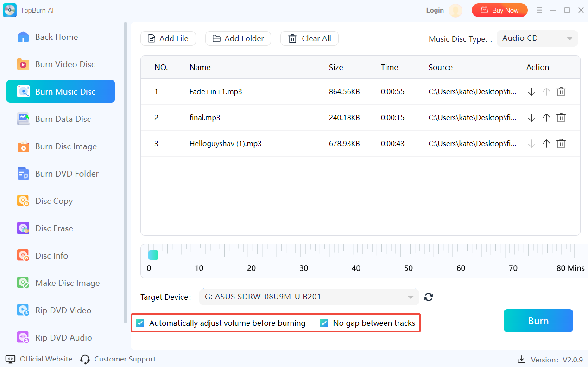
Task: Move final.mp3 down with the arrow icon
Action: click(531, 118)
